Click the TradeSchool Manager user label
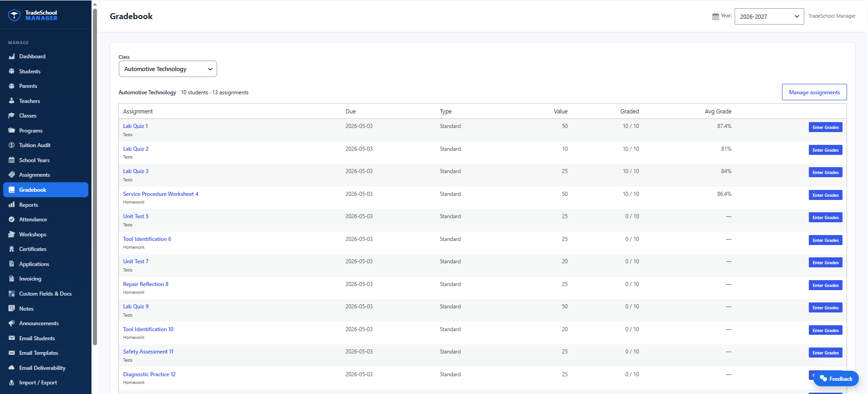This screenshot has width=868, height=394. [832, 16]
